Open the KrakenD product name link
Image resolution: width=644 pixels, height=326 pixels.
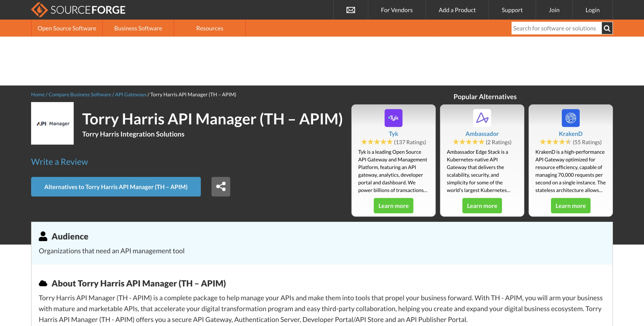[570, 134]
